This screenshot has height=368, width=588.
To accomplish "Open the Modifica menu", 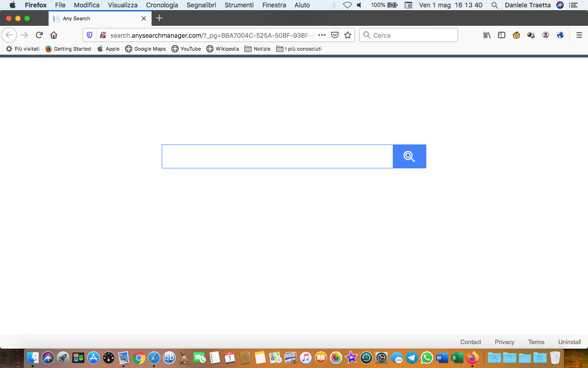I will coord(87,5).
